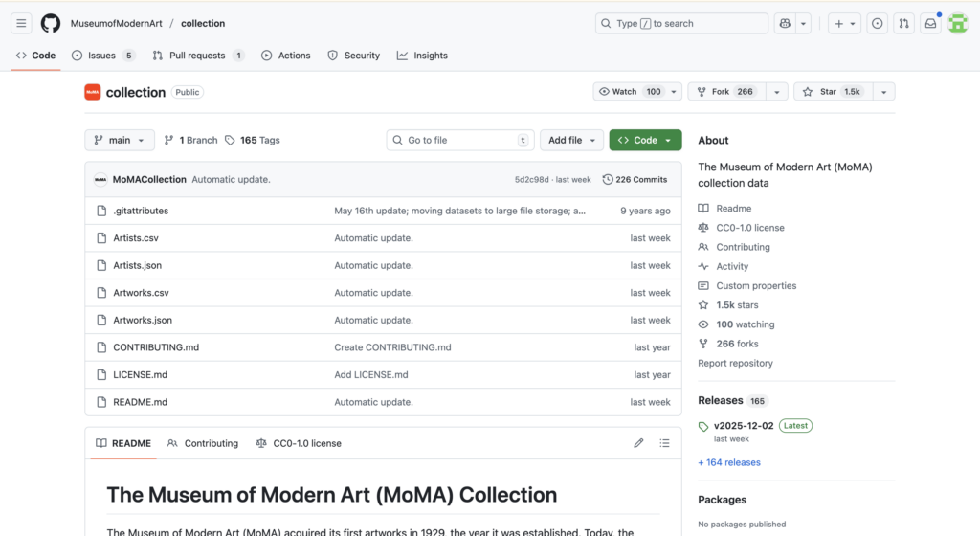Click the pull requests icon in header
The width and height of the screenshot is (980, 536).
(903, 23)
